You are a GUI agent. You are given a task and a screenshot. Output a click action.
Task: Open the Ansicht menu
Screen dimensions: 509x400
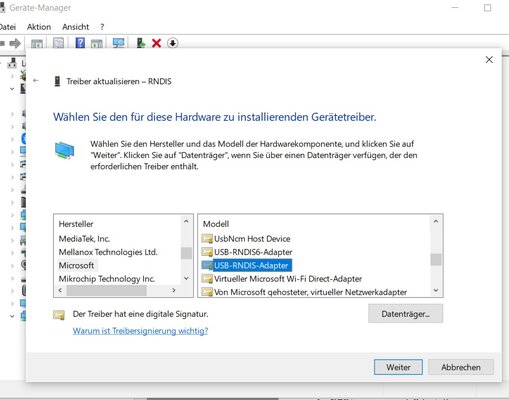76,27
